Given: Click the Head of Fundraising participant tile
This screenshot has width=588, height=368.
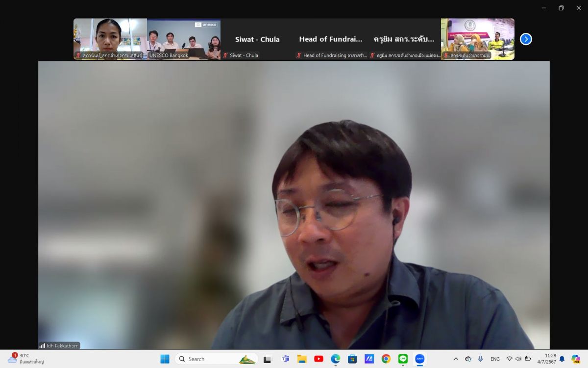Looking at the screenshot, I should 331,39.
